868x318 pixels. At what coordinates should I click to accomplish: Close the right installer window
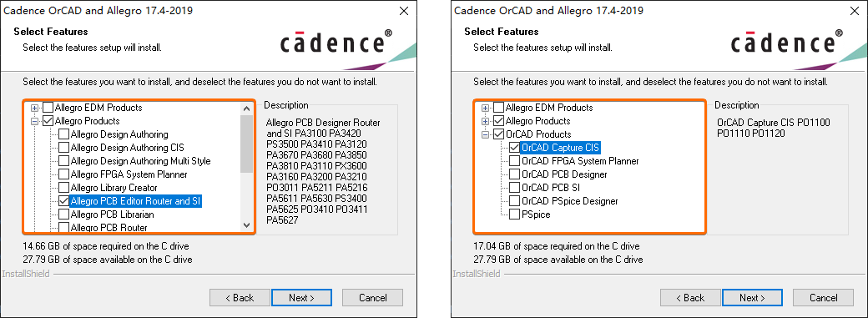tap(855, 11)
